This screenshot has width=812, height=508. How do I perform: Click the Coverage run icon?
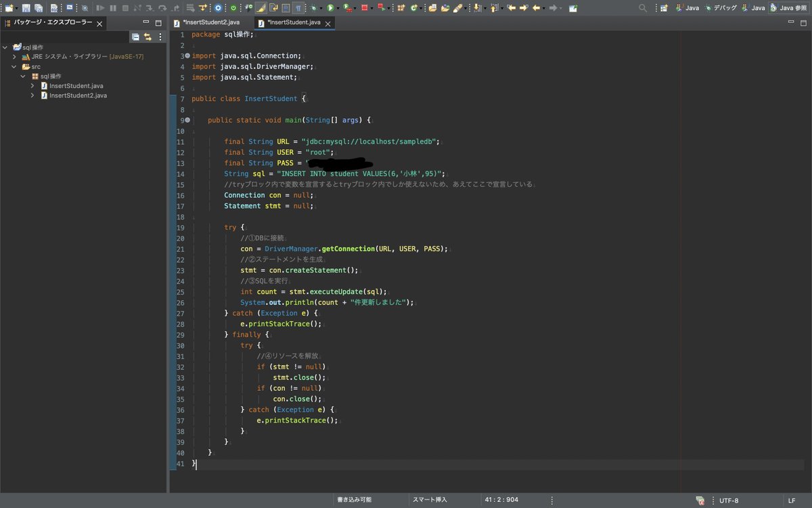pyautogui.click(x=348, y=8)
